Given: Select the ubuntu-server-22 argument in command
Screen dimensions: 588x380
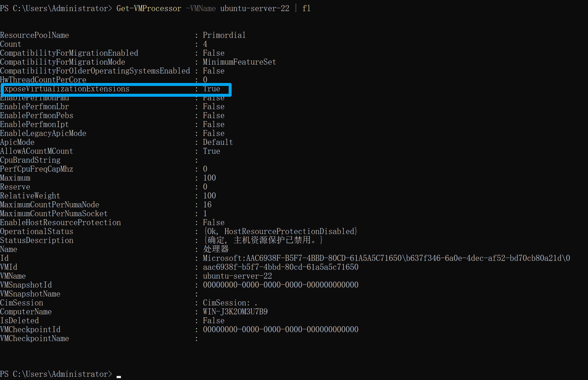Looking at the screenshot, I should coord(255,8).
